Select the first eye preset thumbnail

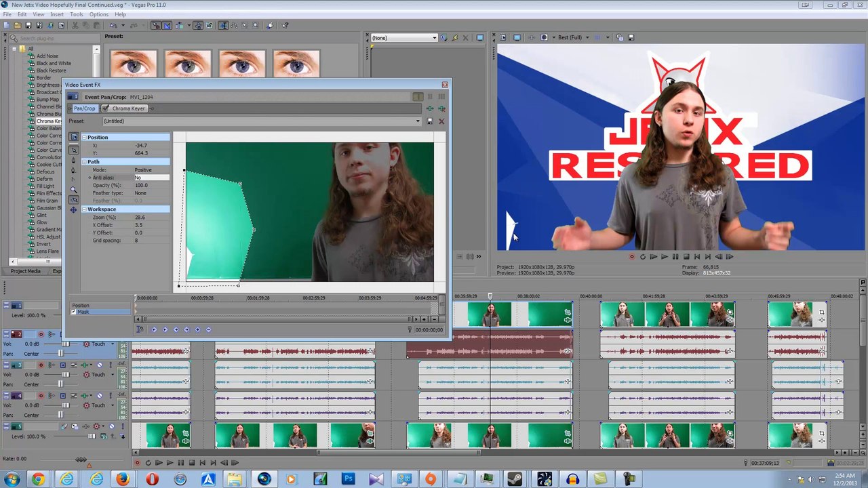tap(133, 63)
